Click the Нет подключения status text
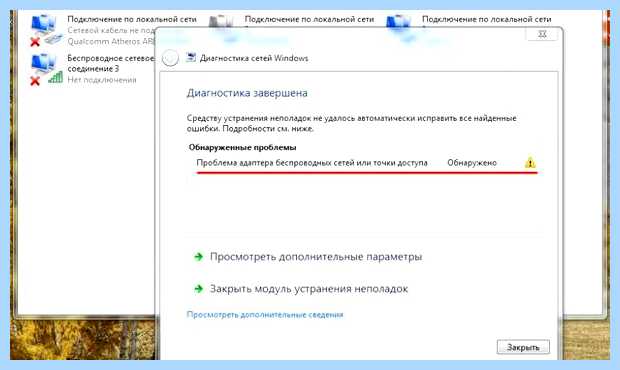Screen dimensions: 620x370 [x=102, y=80]
